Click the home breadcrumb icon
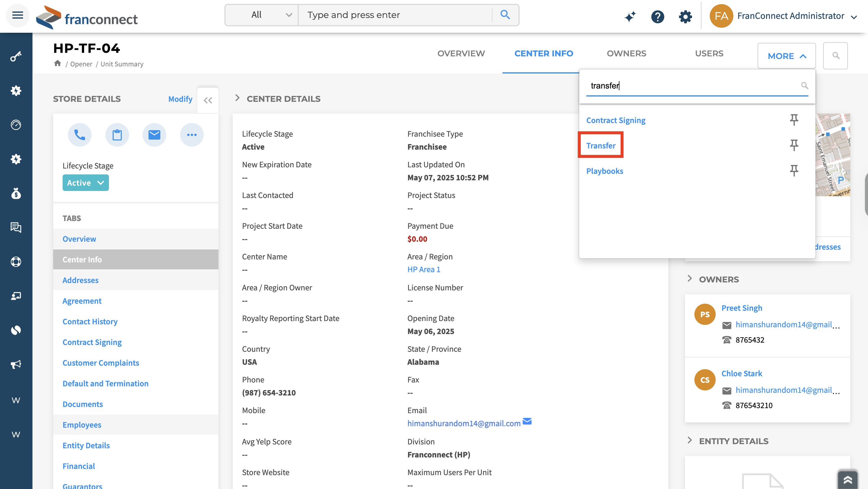The height and width of the screenshot is (489, 868). (x=58, y=63)
